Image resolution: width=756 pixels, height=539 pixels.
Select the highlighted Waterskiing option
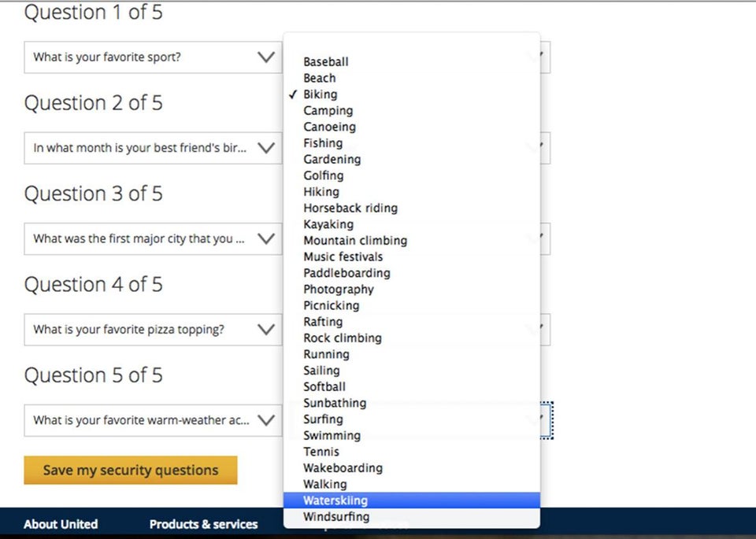(335, 500)
